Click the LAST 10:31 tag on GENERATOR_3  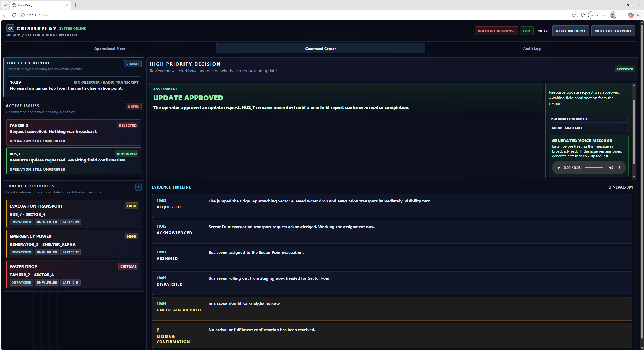[x=71, y=252]
